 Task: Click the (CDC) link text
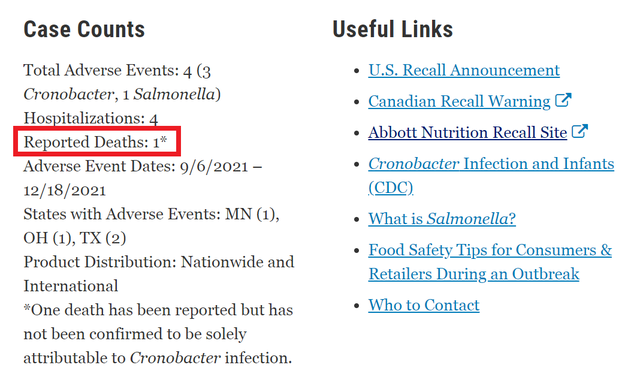click(x=391, y=188)
